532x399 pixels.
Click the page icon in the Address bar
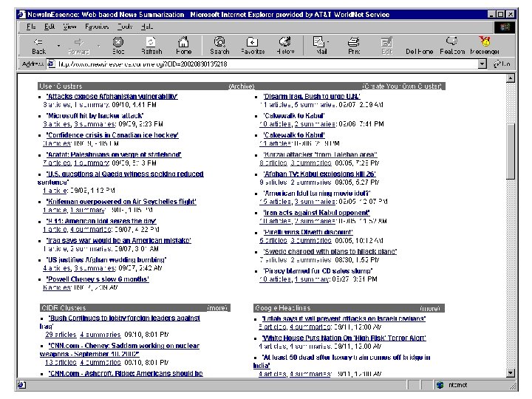point(51,64)
